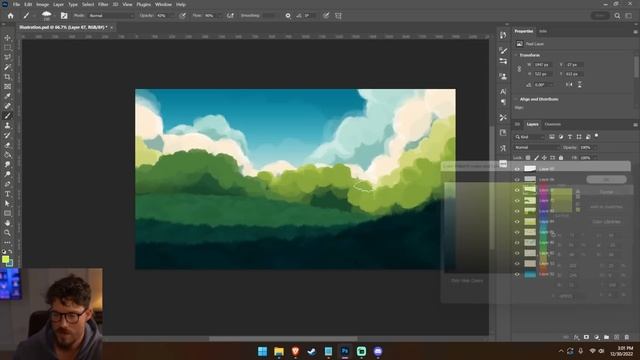The height and width of the screenshot is (360, 640).
Task: Click the create new layer icon
Action: click(x=617, y=337)
